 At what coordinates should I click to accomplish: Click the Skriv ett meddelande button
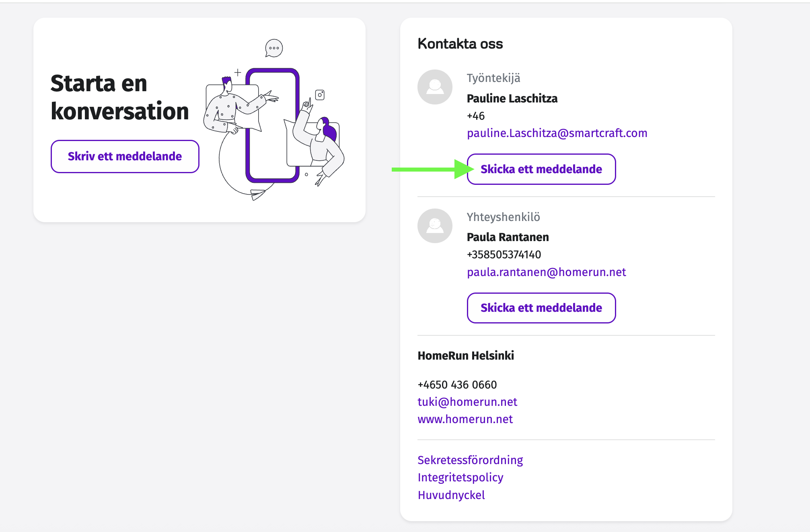(125, 156)
